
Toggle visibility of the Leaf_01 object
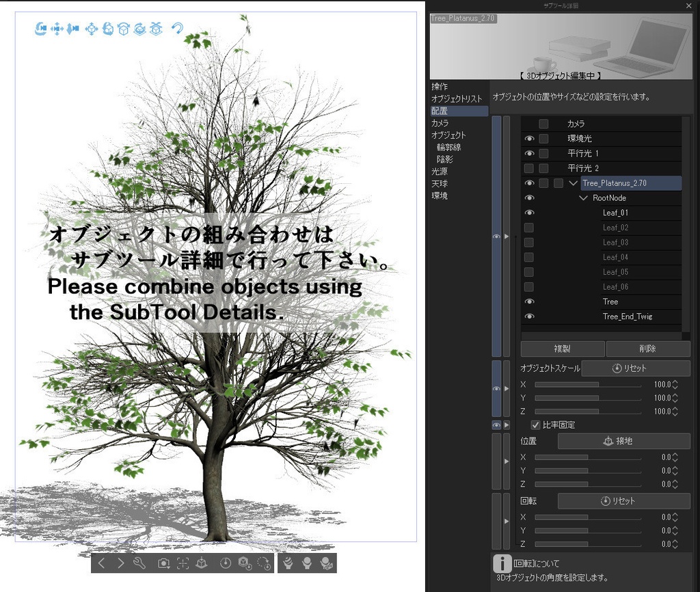point(529,213)
